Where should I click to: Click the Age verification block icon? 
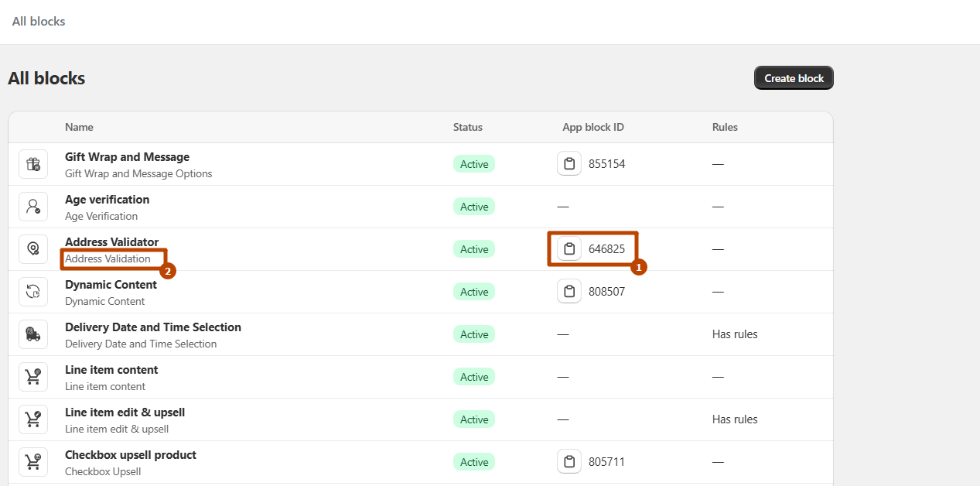point(33,207)
